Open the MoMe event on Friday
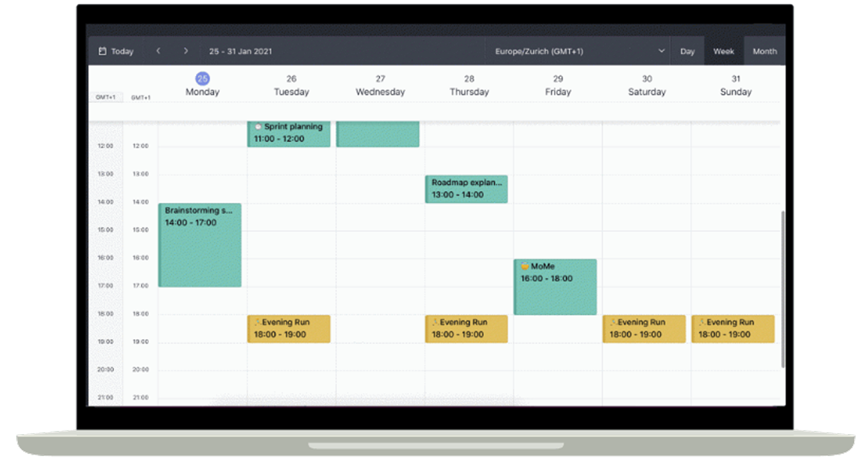Screen dimensions: 868x460 coord(555,286)
